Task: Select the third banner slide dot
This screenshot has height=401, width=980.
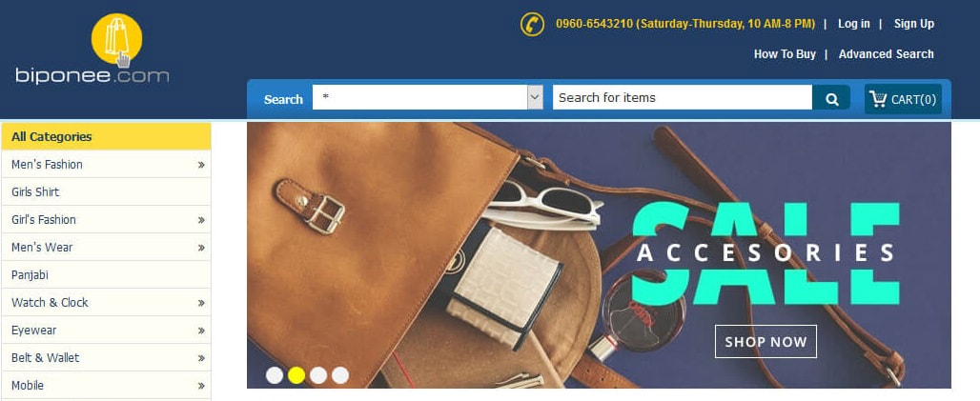Action: pos(318,375)
